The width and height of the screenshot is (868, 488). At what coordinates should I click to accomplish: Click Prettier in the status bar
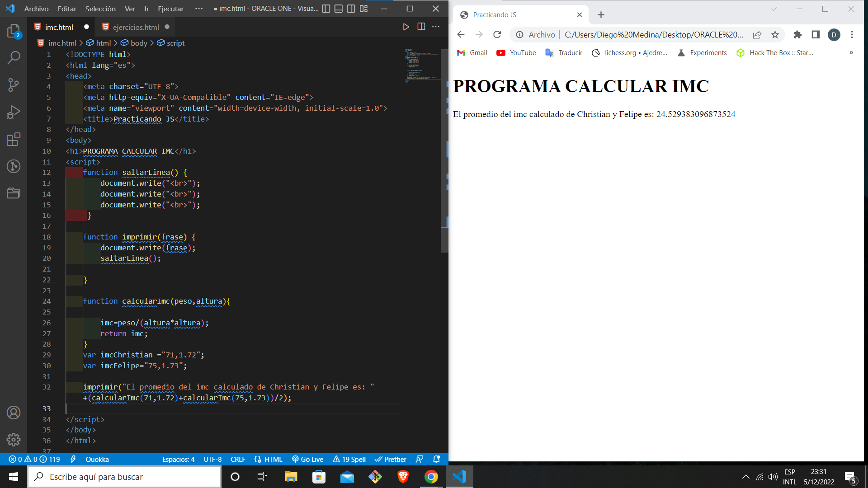pos(391,459)
